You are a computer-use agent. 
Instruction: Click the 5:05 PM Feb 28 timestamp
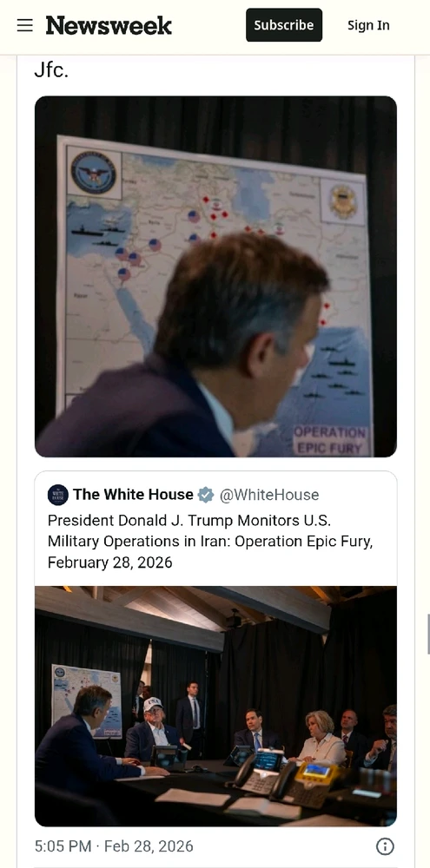114,846
